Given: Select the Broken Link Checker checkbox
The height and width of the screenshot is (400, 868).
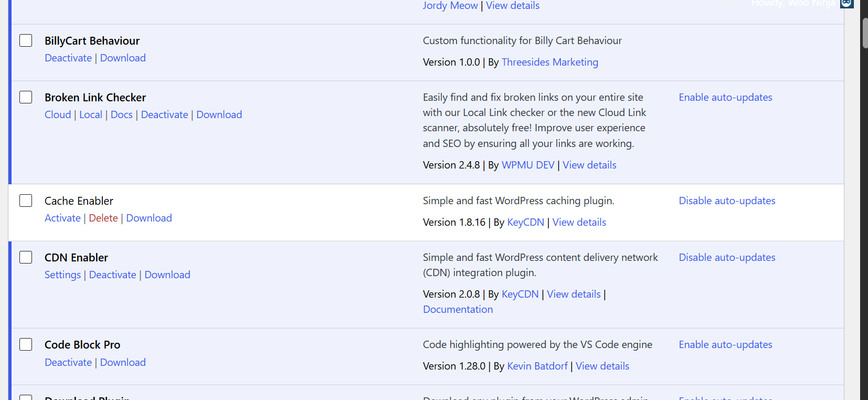Looking at the screenshot, I should (26, 97).
